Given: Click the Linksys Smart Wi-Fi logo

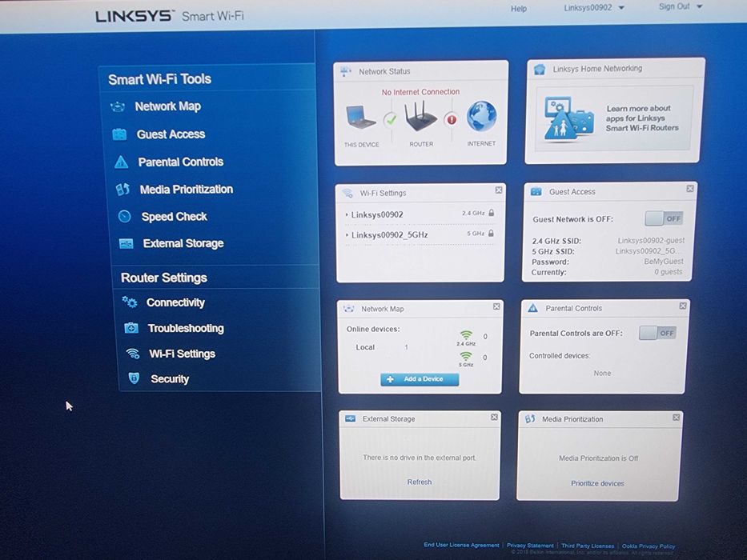Looking at the screenshot, I should pyautogui.click(x=170, y=16).
